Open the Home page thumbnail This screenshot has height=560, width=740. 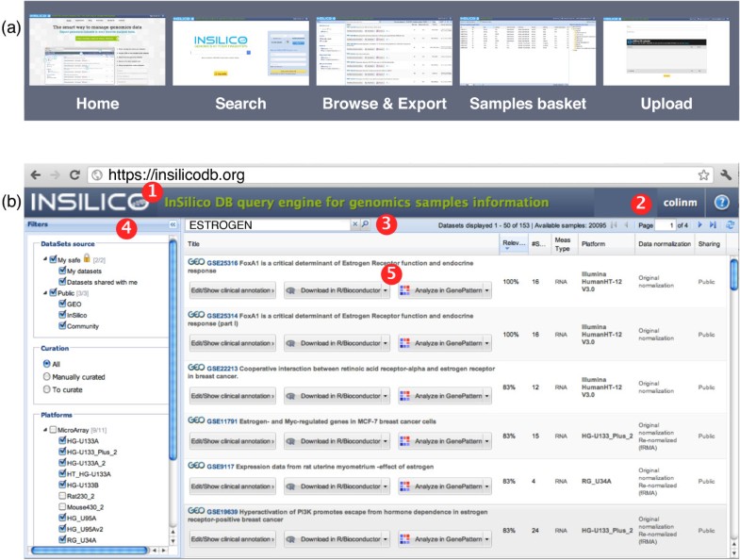point(97,51)
